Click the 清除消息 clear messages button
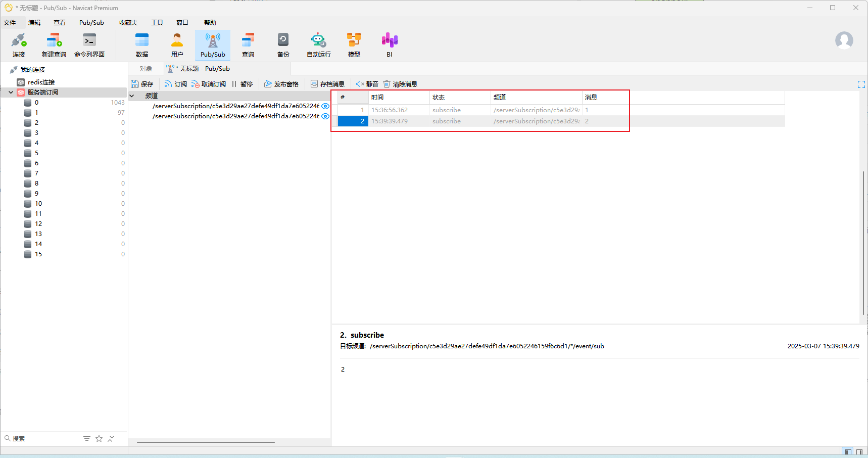This screenshot has width=868, height=458. (x=400, y=84)
